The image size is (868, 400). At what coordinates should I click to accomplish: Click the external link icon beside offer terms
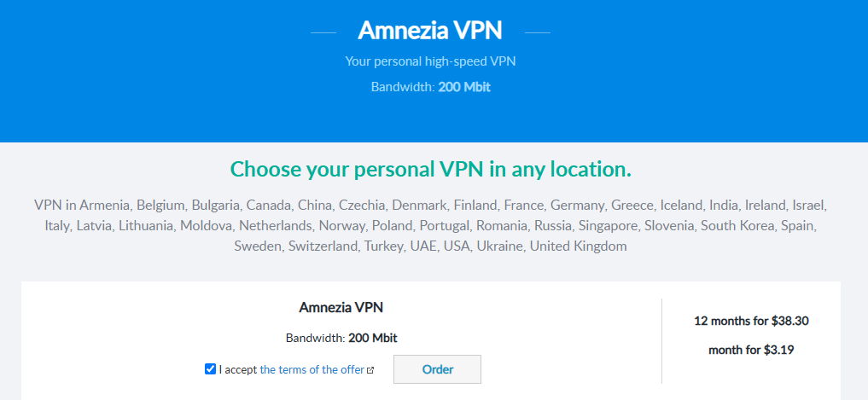tap(370, 370)
